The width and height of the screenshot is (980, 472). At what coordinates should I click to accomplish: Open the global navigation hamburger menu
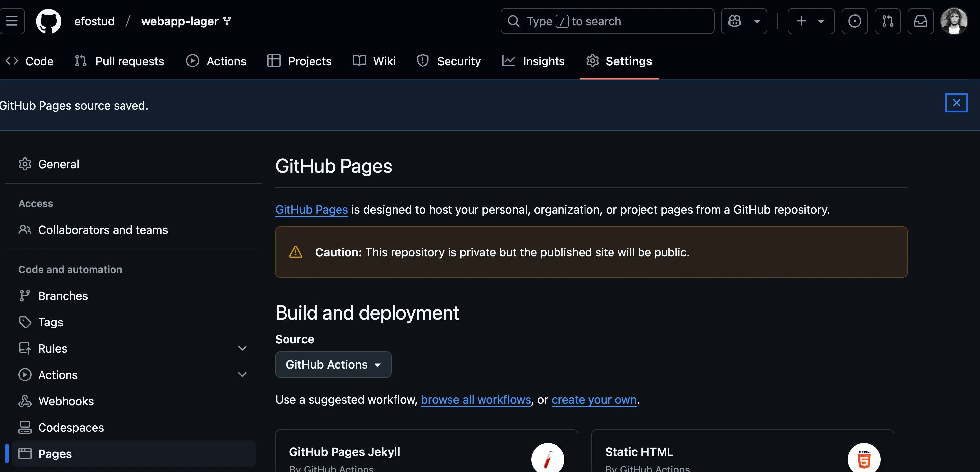click(x=12, y=21)
